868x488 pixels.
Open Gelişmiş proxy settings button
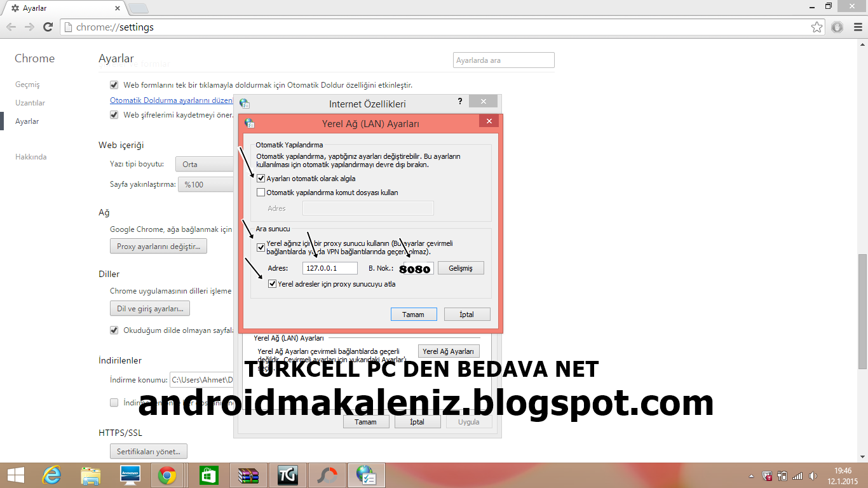point(461,268)
